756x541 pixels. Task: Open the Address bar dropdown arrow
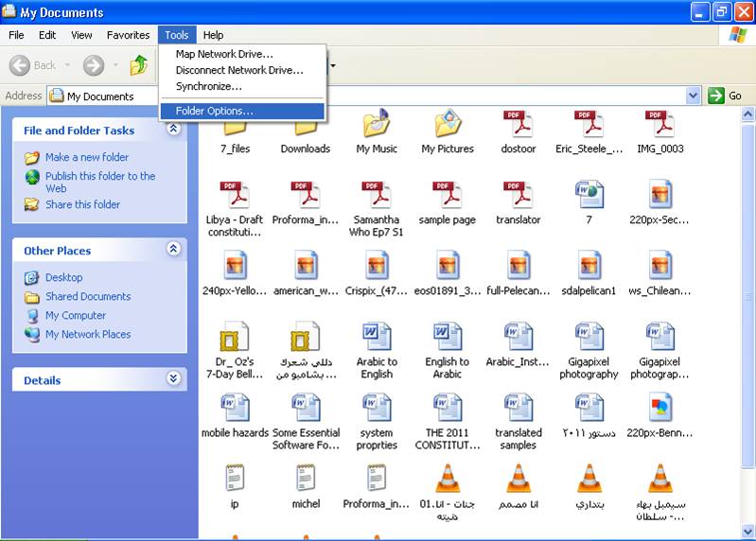pyautogui.click(x=693, y=96)
